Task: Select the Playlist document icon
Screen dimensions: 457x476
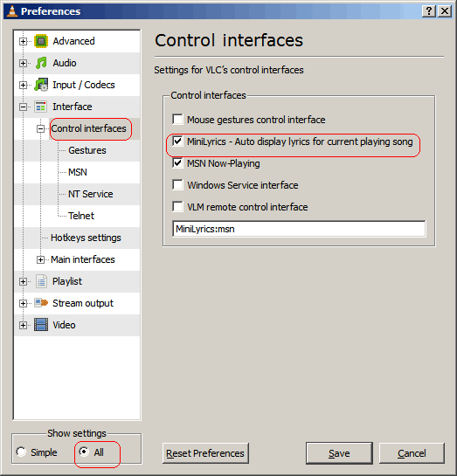Action: 41,281
